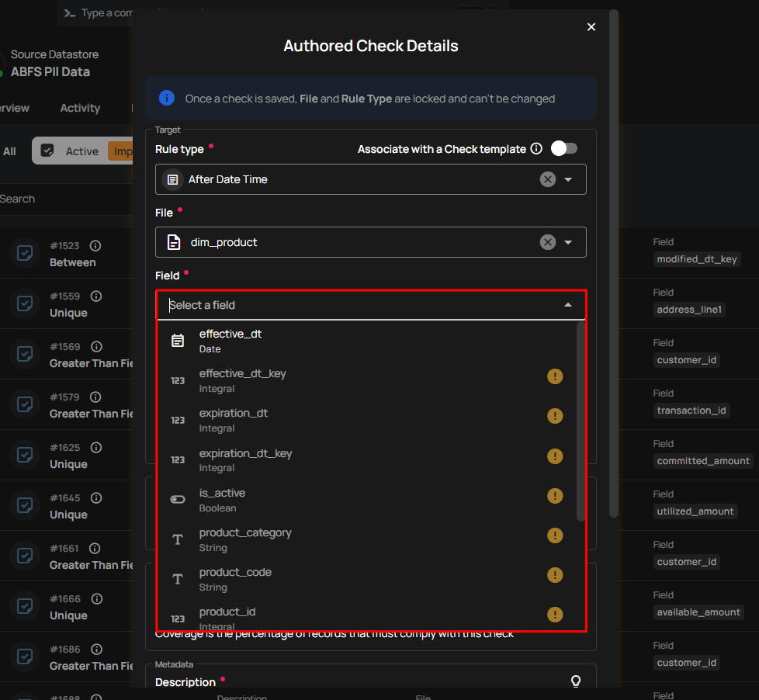
Task: Clear the After Date Time rule type
Action: coord(548,179)
